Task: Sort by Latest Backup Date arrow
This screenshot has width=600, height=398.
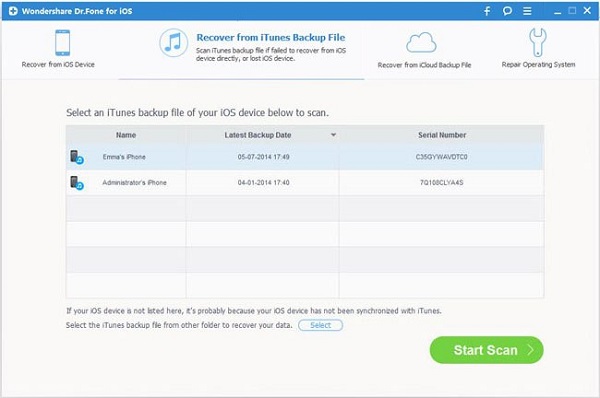Action: (333, 135)
